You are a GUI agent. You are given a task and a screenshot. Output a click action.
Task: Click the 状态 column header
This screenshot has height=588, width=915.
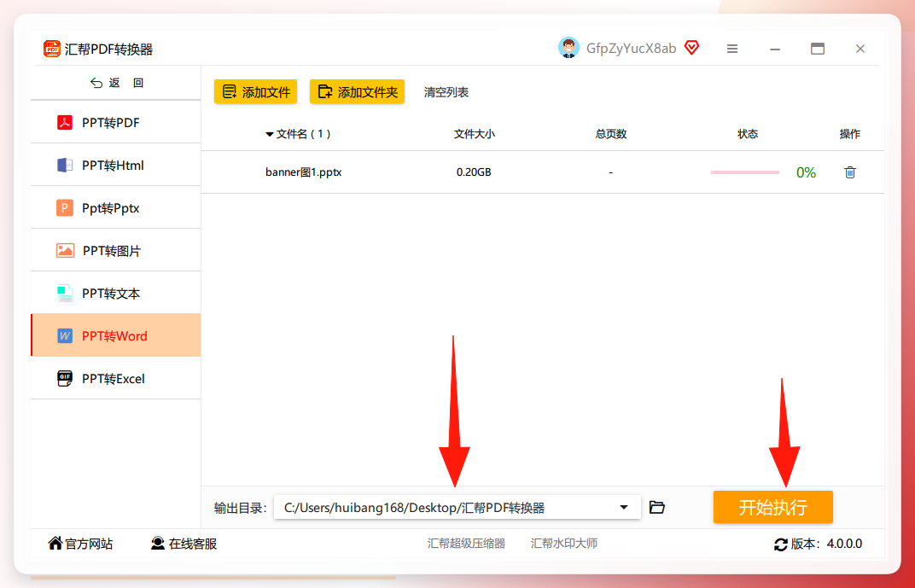pos(748,134)
